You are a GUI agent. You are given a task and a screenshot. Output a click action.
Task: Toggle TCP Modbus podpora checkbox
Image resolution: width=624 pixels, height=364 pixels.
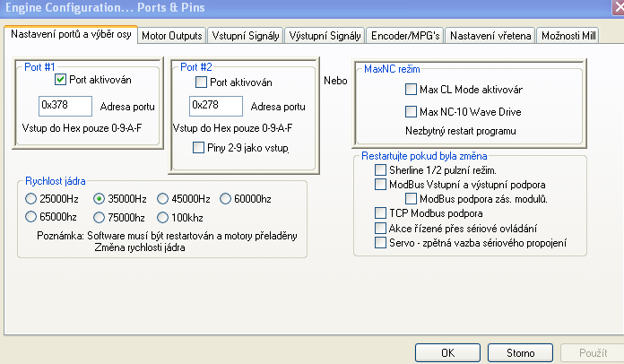pyautogui.click(x=379, y=213)
